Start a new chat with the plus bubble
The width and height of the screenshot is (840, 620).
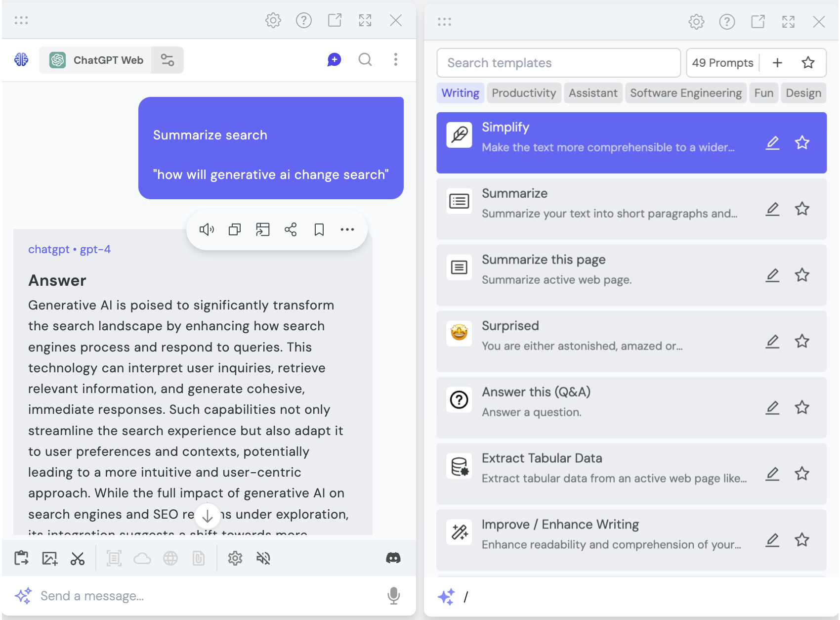335,60
